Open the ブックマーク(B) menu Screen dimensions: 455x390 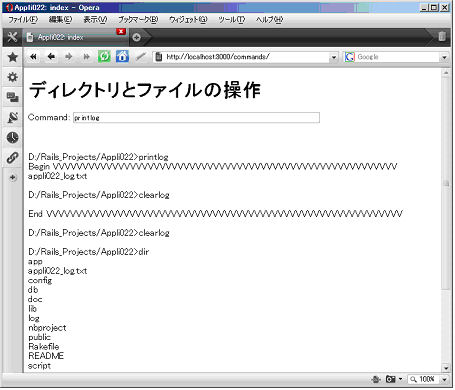coord(138,20)
